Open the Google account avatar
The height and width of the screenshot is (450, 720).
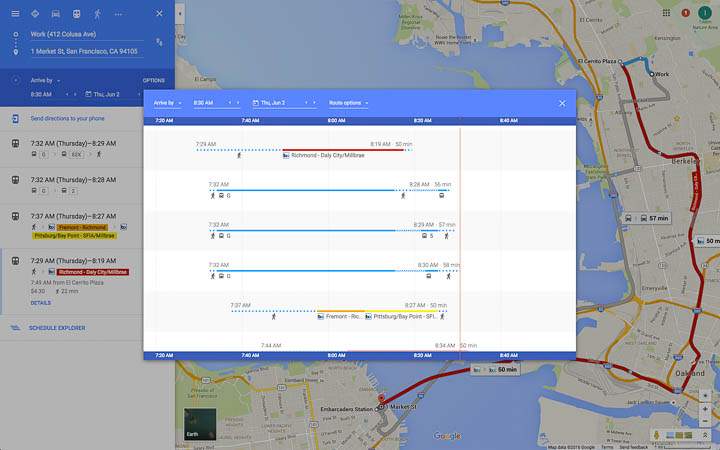[705, 13]
